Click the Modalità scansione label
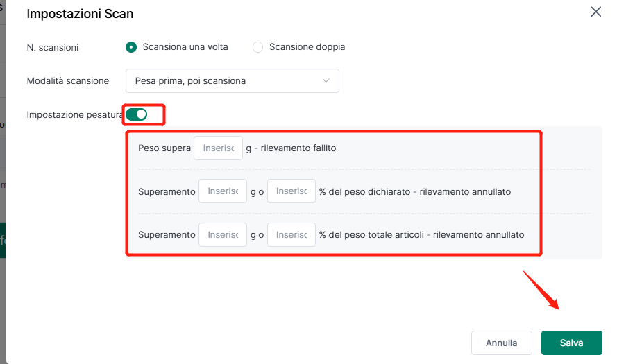Screen dimensions: 617x364 (x=68, y=81)
